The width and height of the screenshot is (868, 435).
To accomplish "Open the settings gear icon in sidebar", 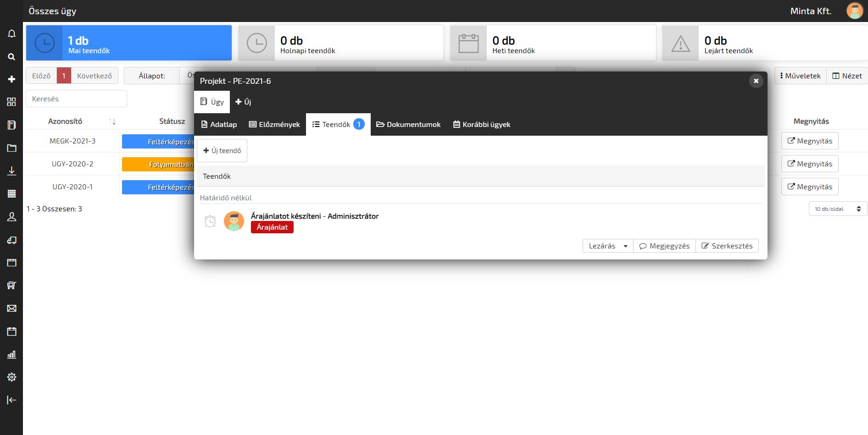I will (11, 377).
